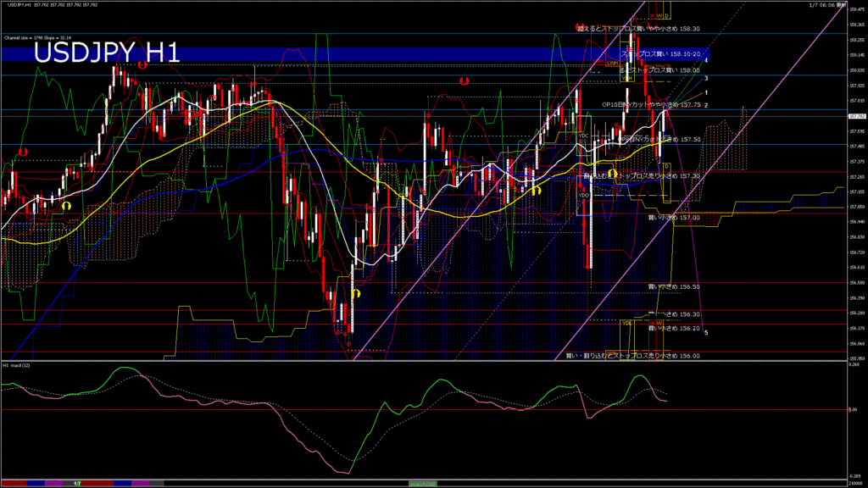Click the red arrow marker below USDJPY H1 title
868x488 pixels.
pos(142,64)
